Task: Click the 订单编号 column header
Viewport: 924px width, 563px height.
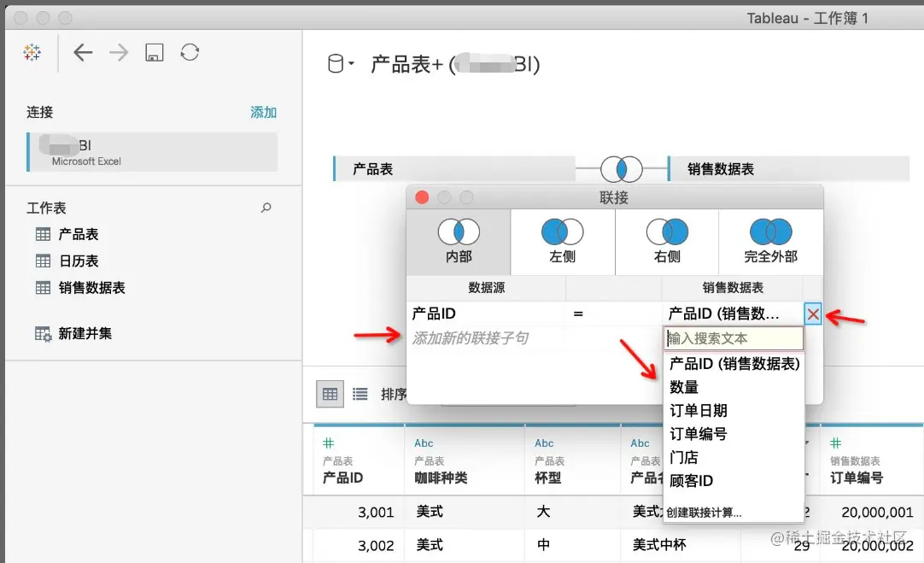Action: coord(857,478)
